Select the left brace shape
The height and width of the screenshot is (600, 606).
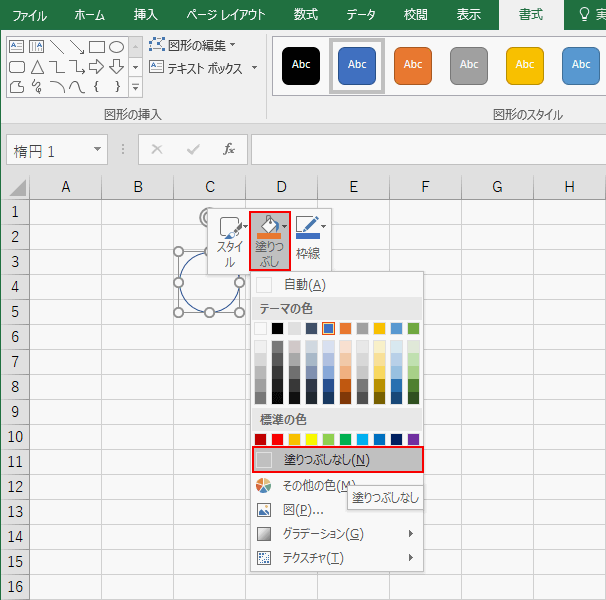[x=96, y=87]
